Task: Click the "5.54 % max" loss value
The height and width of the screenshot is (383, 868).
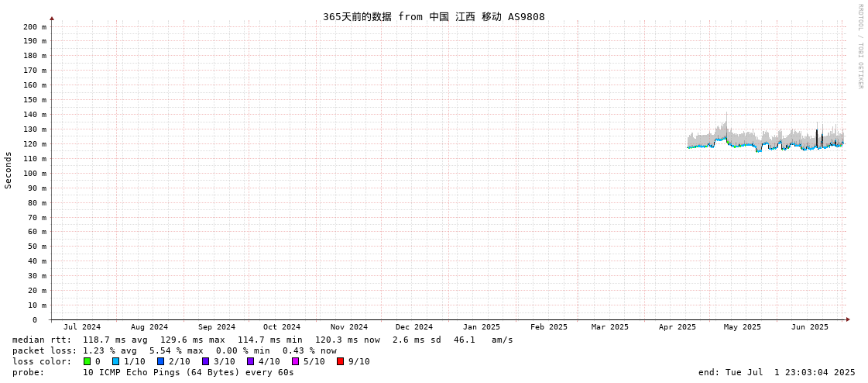Action: [x=176, y=351]
